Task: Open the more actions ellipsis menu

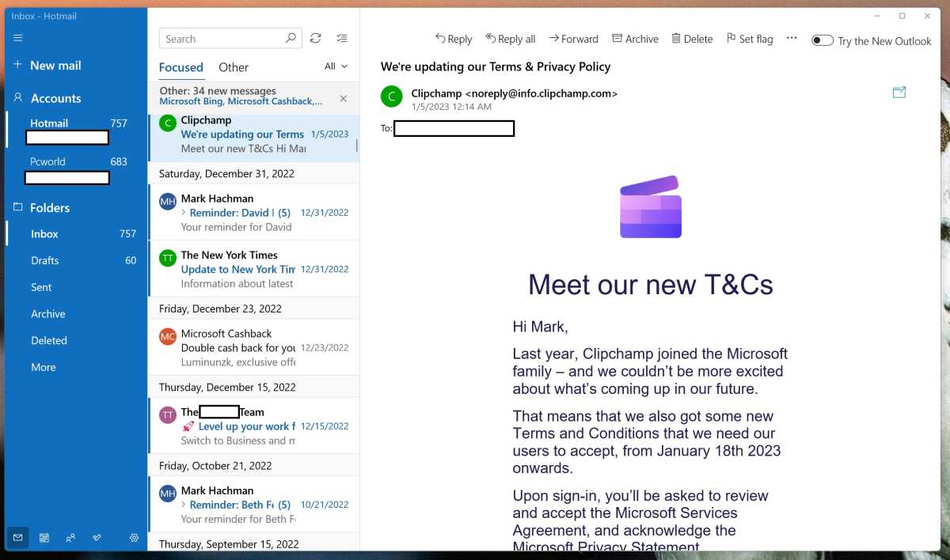Action: tap(791, 38)
